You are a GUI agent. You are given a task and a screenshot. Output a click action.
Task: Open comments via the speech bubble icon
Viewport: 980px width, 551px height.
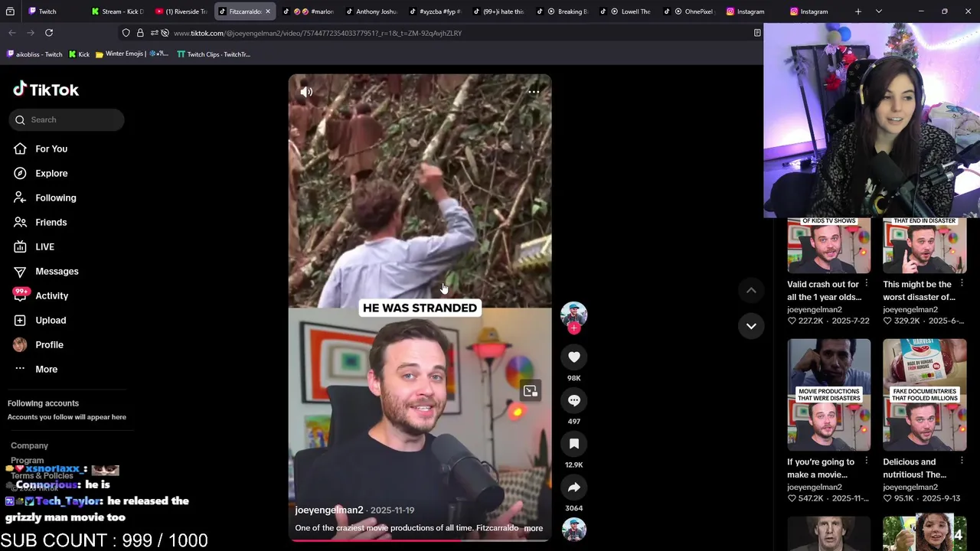[x=573, y=400]
